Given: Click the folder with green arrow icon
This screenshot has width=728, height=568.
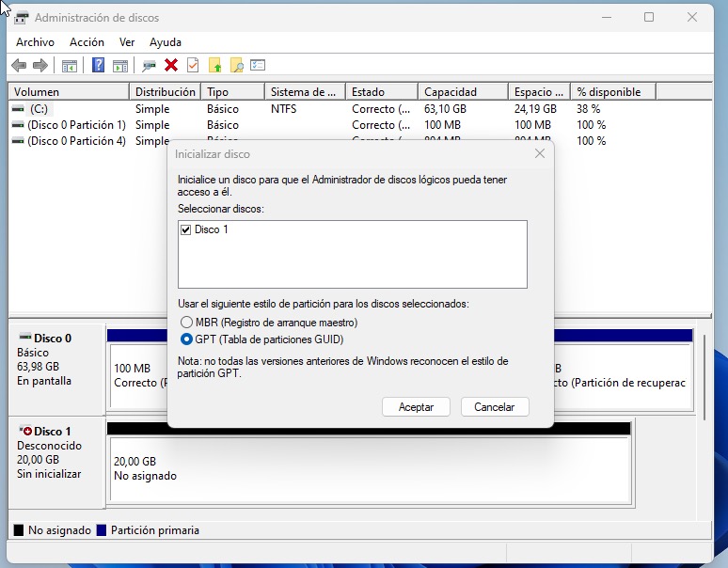Looking at the screenshot, I should point(214,66).
